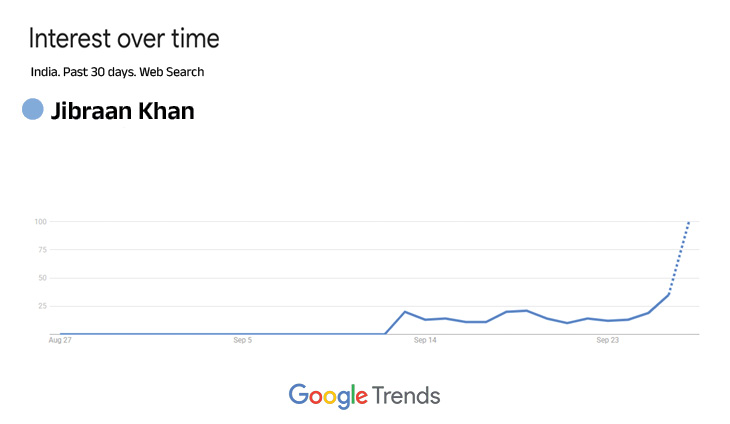Image resolution: width=730 pixels, height=424 pixels.
Task: Click the colorful Google wordmark
Action: 328,395
